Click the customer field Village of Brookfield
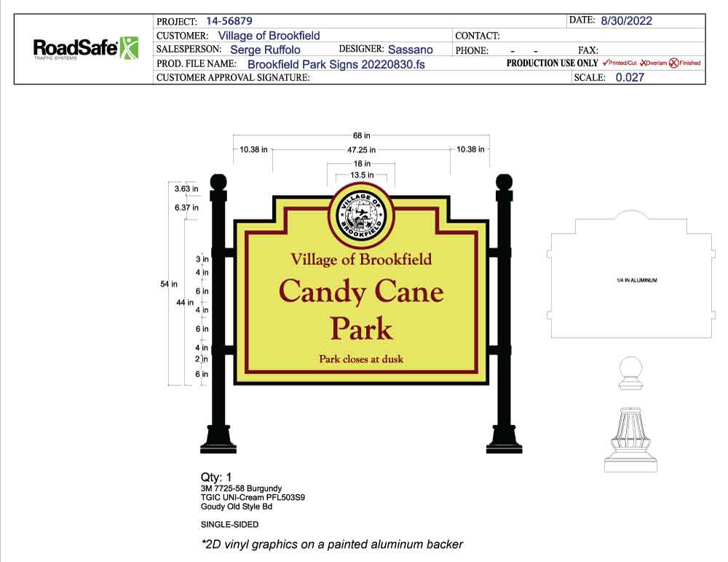Viewport: 728px width, 562px height. 269,35
